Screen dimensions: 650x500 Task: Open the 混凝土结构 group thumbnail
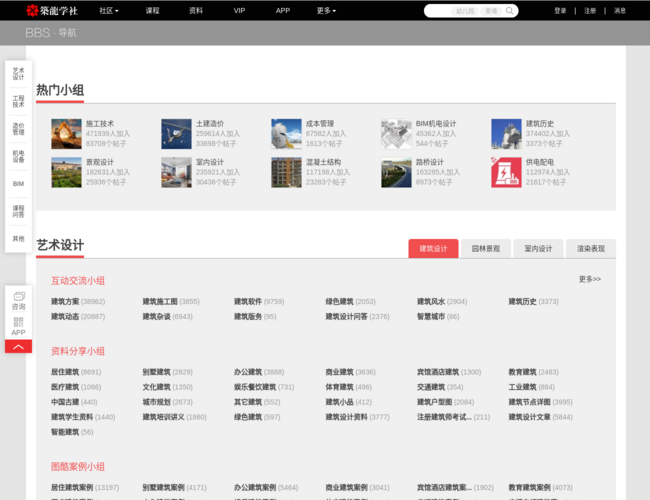click(x=286, y=172)
